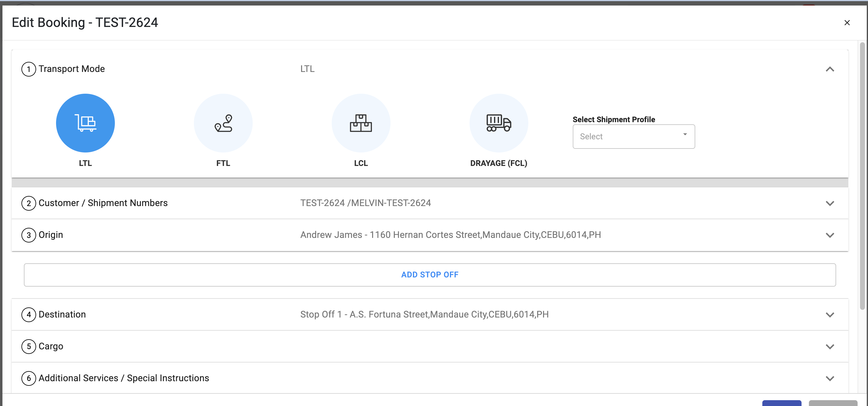Click the Additional Services / Special Instructions heading
This screenshot has width=868, height=406.
[124, 378]
